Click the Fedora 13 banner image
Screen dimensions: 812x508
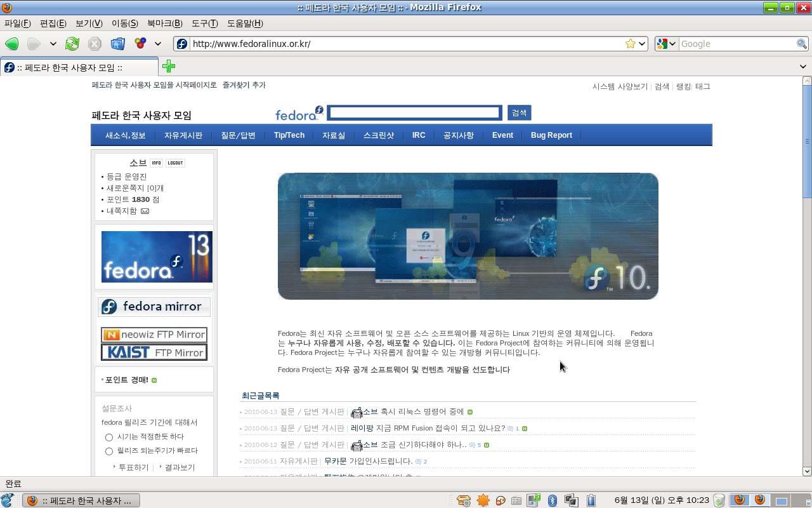(x=157, y=257)
